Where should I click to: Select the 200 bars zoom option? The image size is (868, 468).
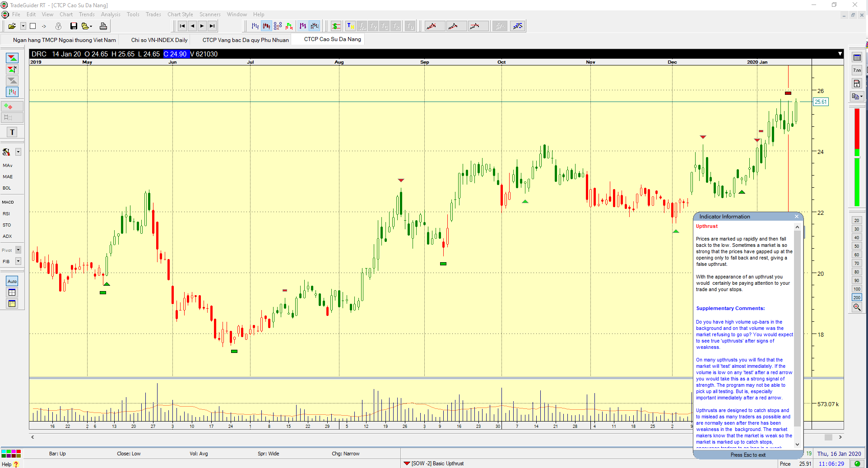(x=857, y=297)
